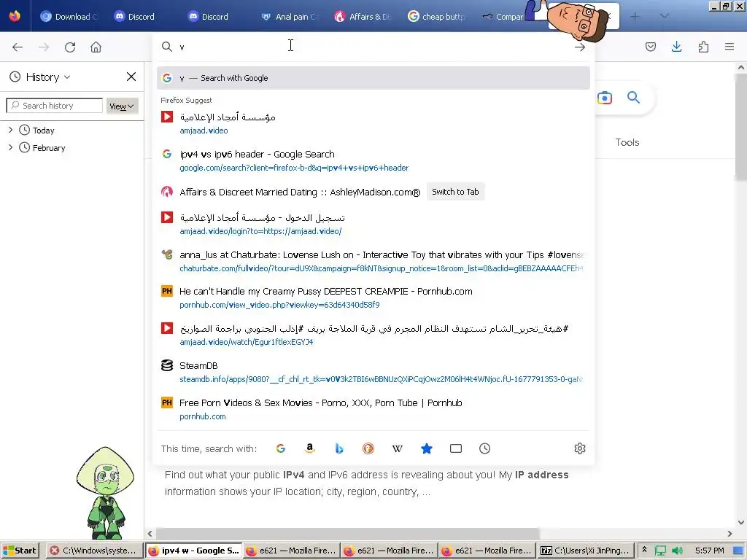Select amjaad.video/watch suggestion
This screenshot has height=560, width=747.
[373, 335]
